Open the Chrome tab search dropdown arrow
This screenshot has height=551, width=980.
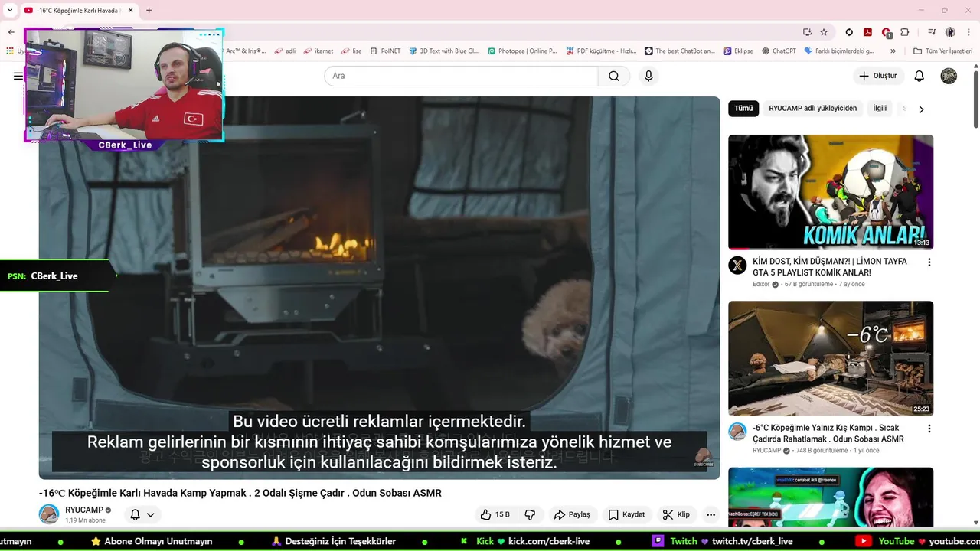coord(10,11)
